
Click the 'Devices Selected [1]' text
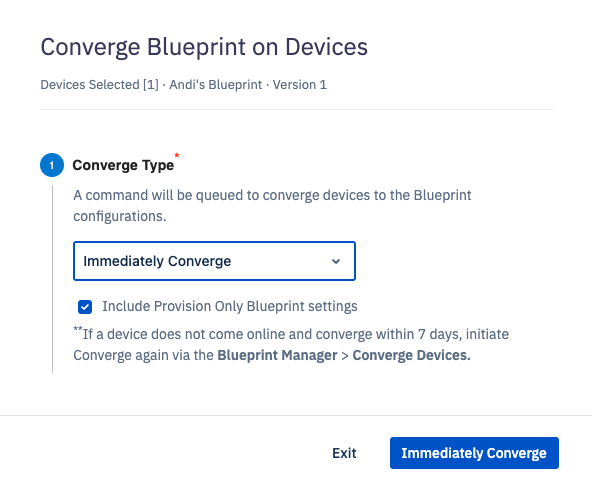point(100,85)
